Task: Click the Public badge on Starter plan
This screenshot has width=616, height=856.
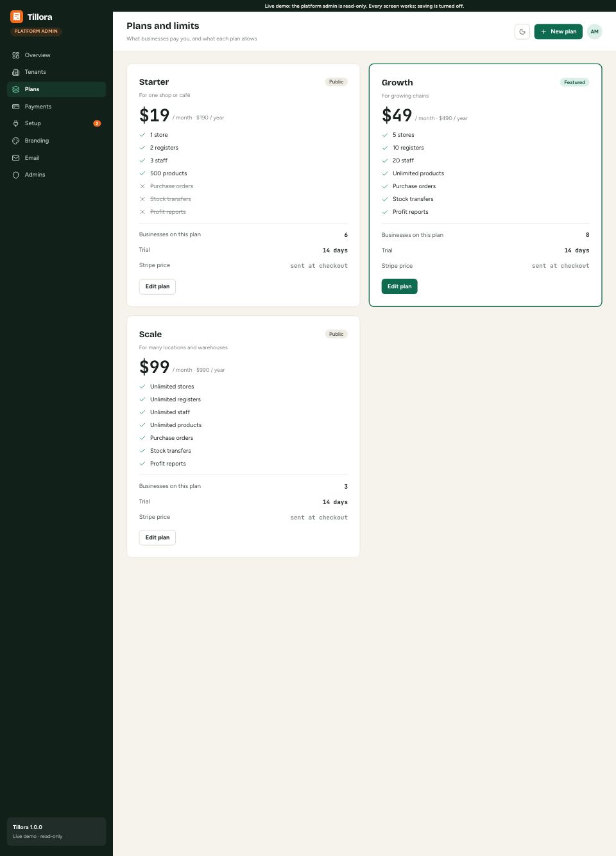Action: pos(336,82)
